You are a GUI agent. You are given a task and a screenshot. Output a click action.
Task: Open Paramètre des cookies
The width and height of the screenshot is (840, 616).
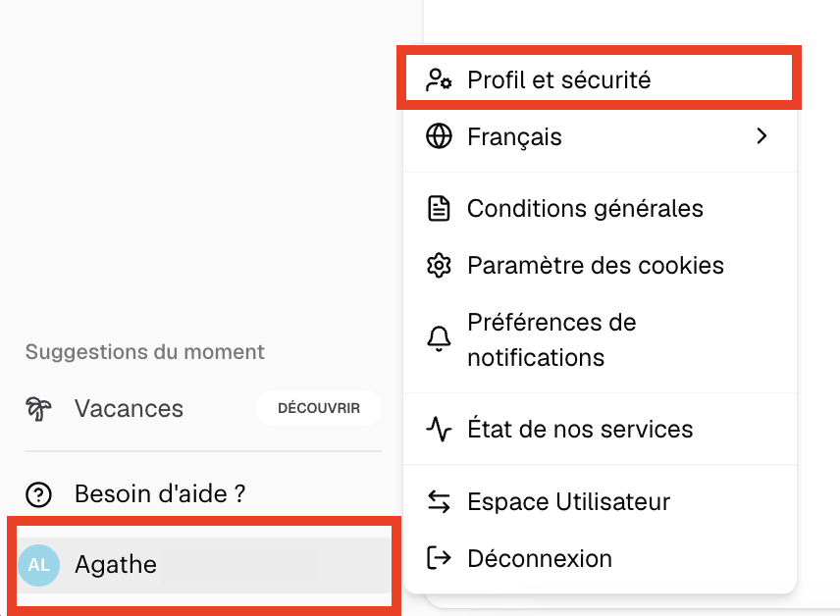[595, 266]
